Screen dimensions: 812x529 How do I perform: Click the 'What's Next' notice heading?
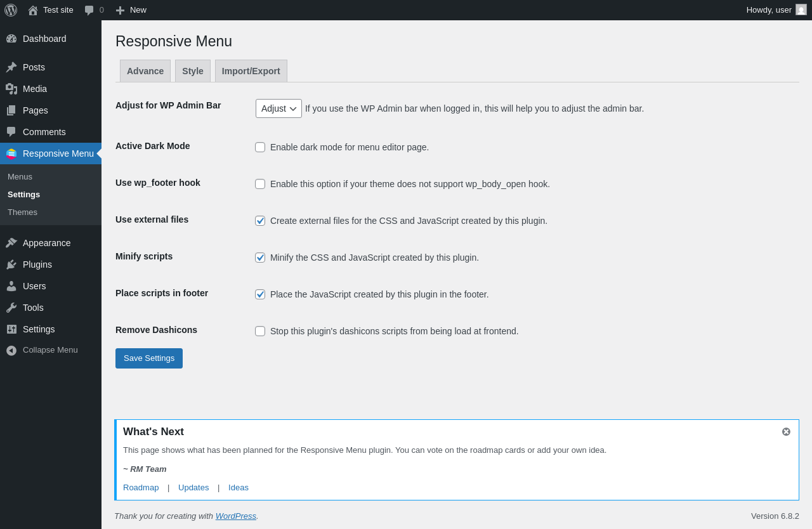[x=154, y=431]
